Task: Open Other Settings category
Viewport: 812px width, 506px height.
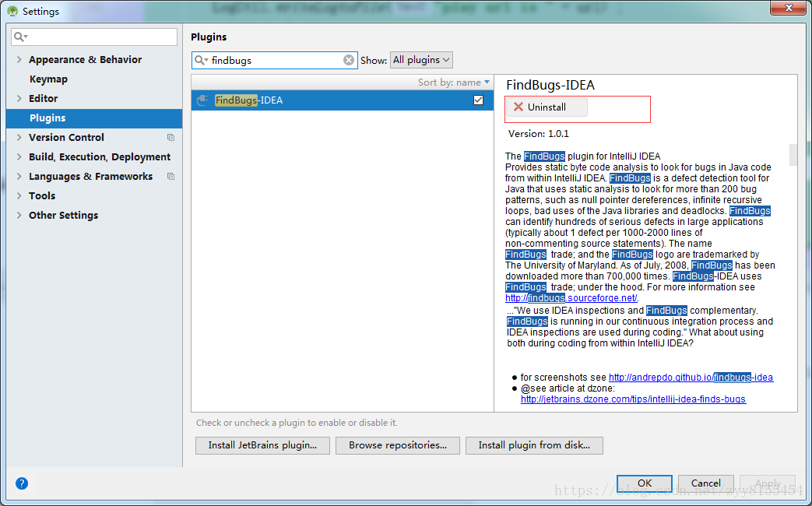Action: click(x=63, y=215)
